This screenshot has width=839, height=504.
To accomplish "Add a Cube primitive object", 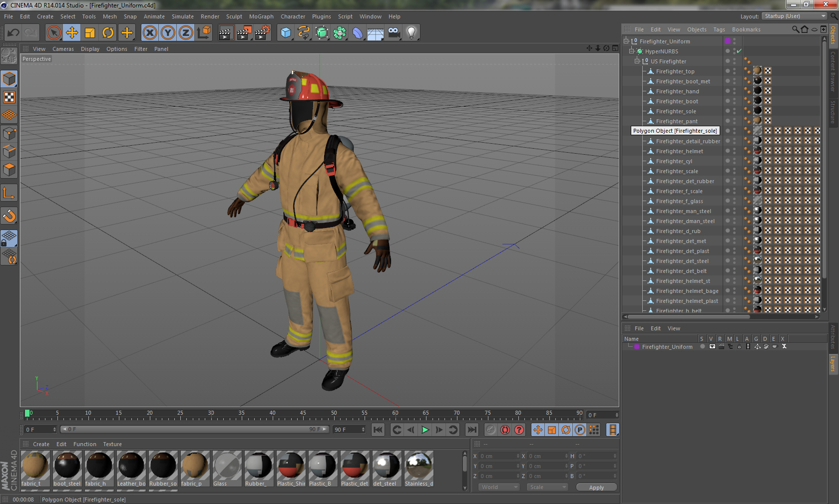I will click(286, 33).
